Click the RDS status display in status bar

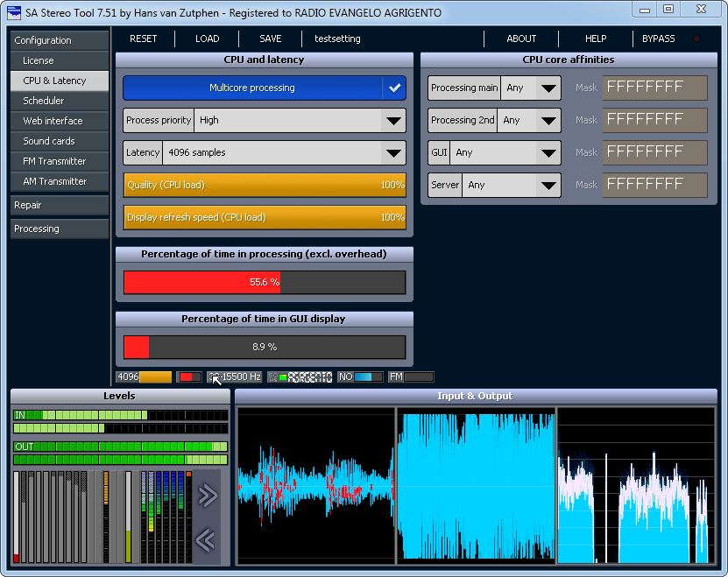[300, 376]
